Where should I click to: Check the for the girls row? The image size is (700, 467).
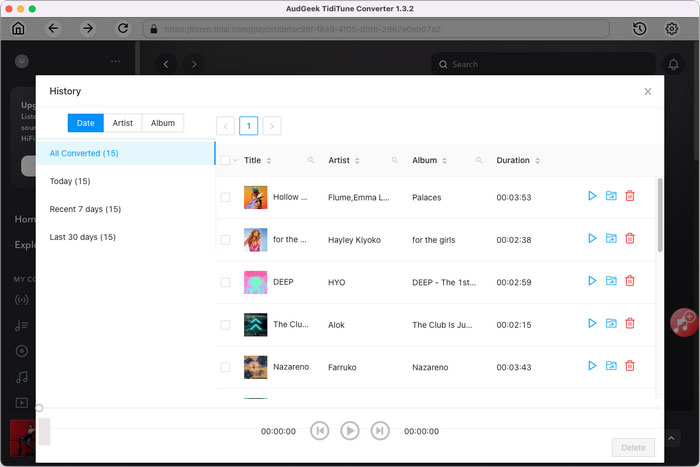tap(225, 240)
